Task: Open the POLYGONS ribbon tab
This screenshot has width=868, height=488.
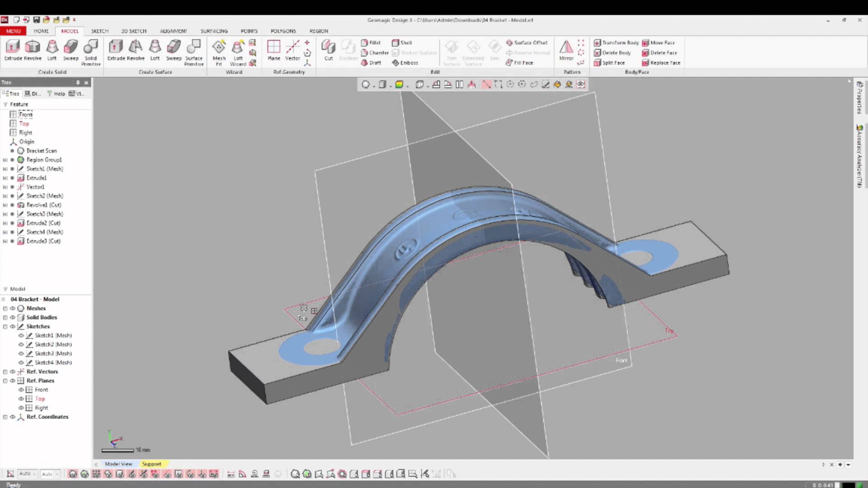Action: [x=283, y=31]
